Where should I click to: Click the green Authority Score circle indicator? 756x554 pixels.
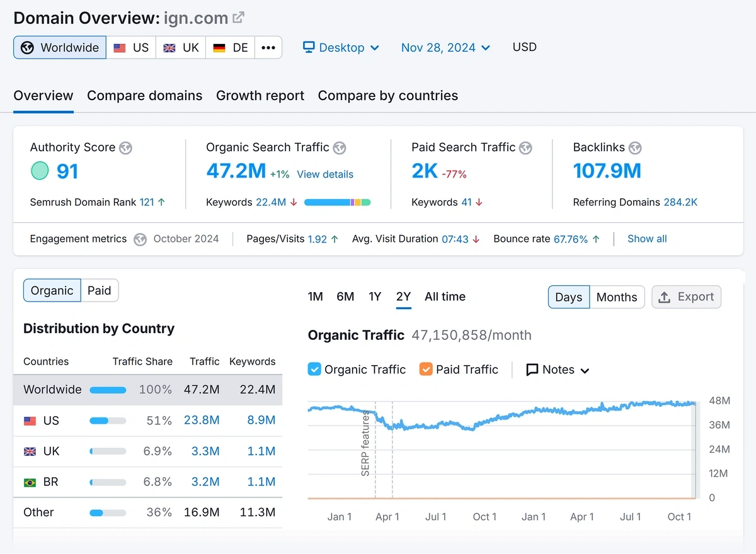point(40,171)
